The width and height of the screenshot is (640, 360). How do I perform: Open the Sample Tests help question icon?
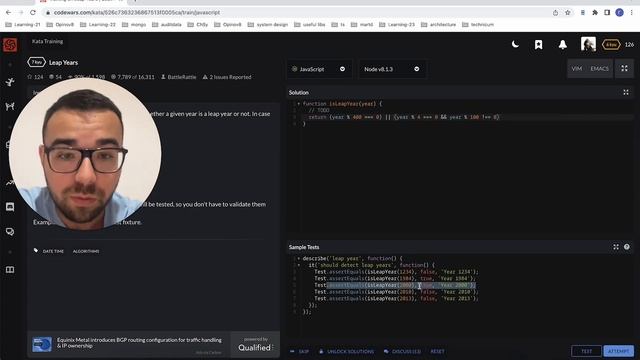click(627, 247)
